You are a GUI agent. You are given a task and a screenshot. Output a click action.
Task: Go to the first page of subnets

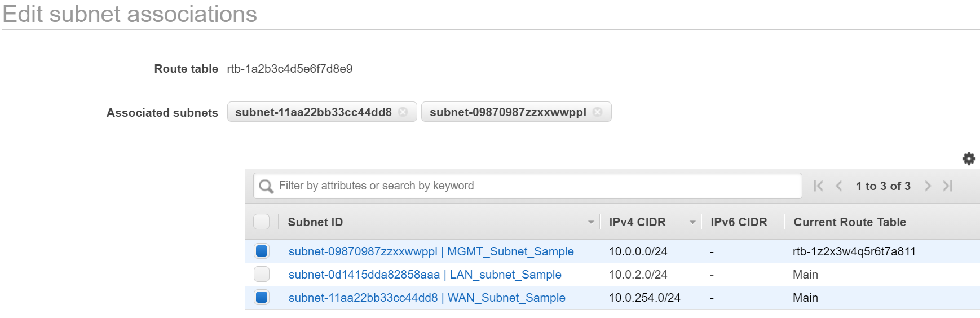(818, 186)
